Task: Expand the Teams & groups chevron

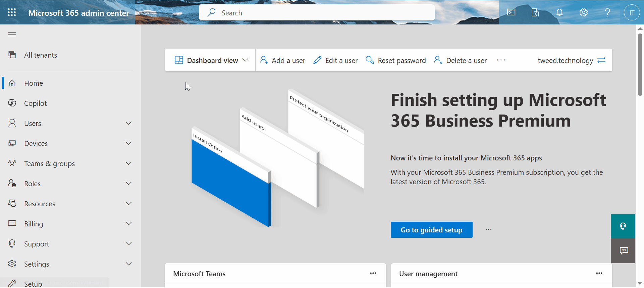Action: (128, 163)
